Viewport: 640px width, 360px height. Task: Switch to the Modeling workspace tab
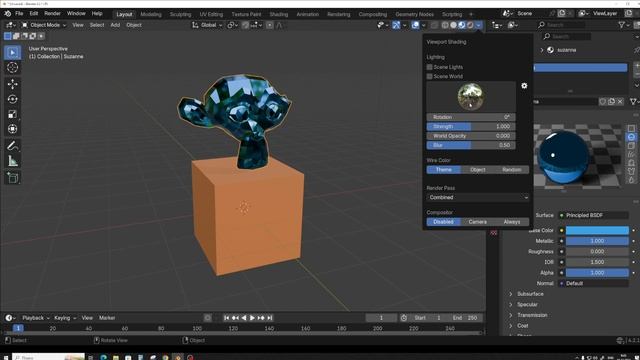click(x=151, y=14)
